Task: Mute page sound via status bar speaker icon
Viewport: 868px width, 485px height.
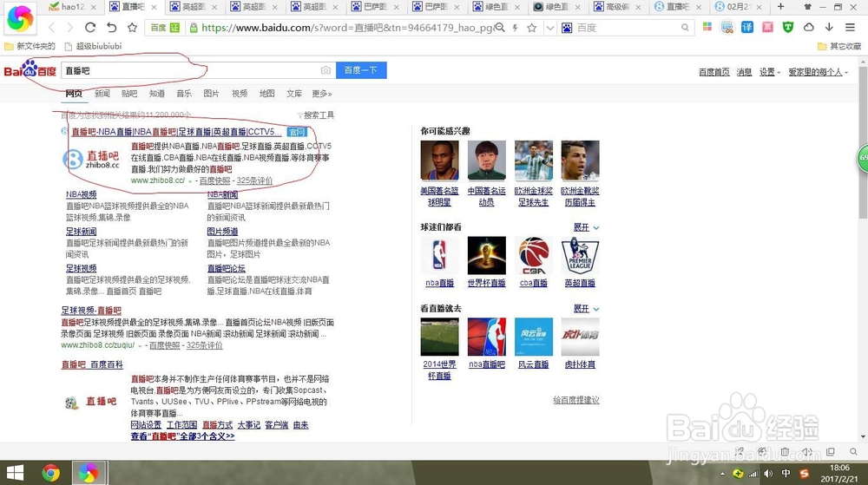Action: [x=807, y=451]
